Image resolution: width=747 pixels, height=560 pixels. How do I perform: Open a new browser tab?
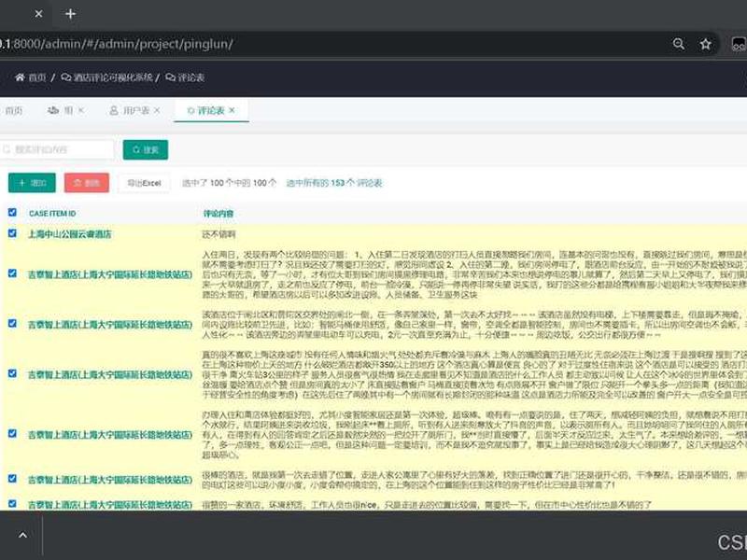click(x=71, y=14)
